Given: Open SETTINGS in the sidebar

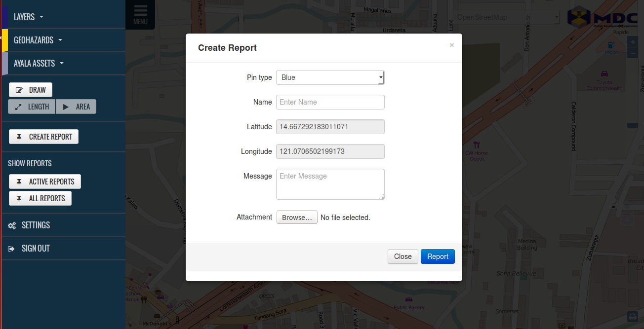Looking at the screenshot, I should point(36,225).
